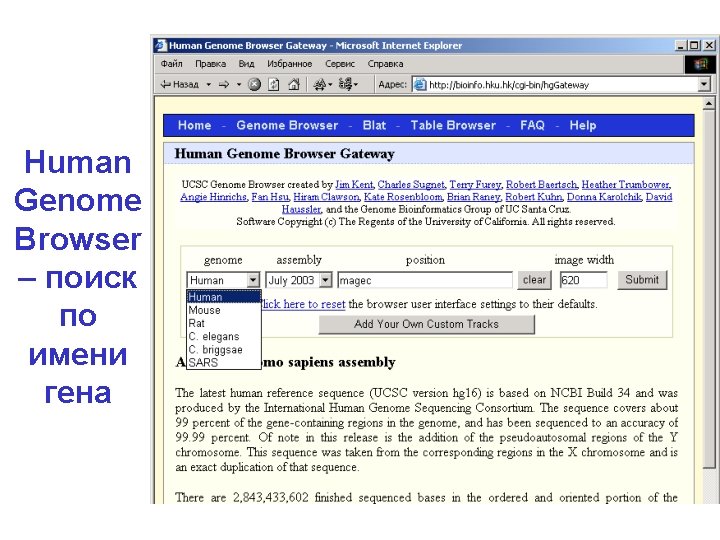Open the Back history dropdown arrow
The height and width of the screenshot is (540, 720).
(x=208, y=84)
